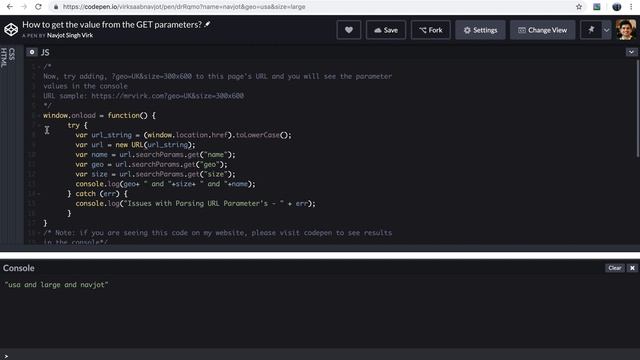The width and height of the screenshot is (640, 360).
Task: Clear the console output
Action: (614, 268)
